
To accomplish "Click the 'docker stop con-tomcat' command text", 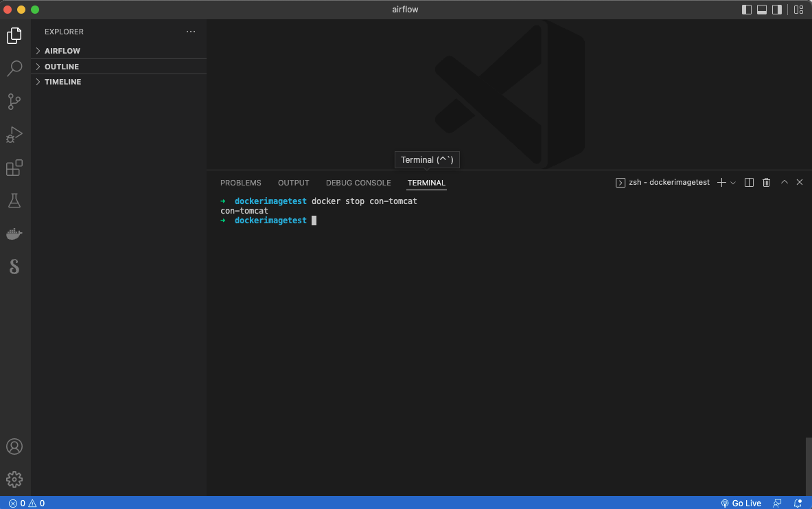I will click(x=364, y=201).
